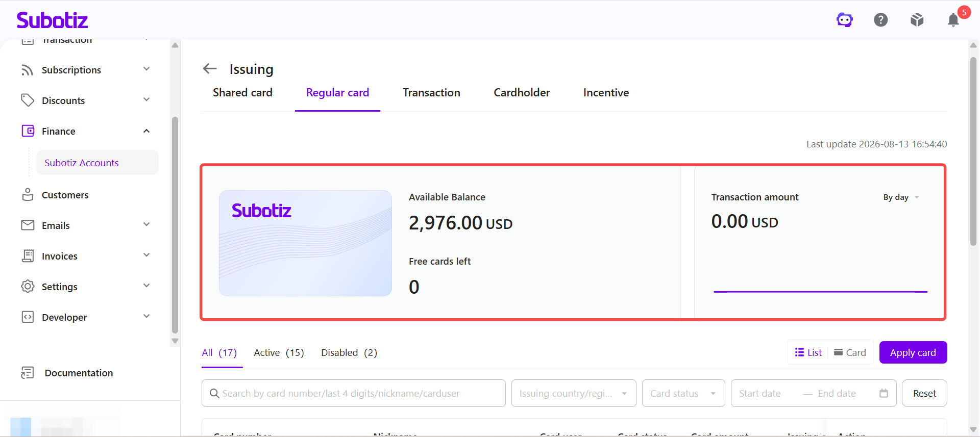The image size is (980, 437).
Task: Click the 0.00 USD transaction amount value
Action: click(745, 221)
